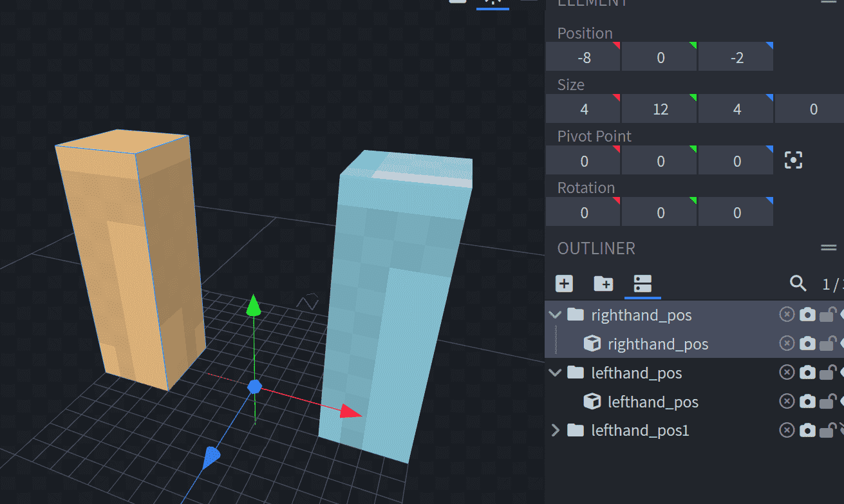Screen dimensions: 844x504
Task: Collapse the righthand_pos group
Action: pyautogui.click(x=555, y=315)
